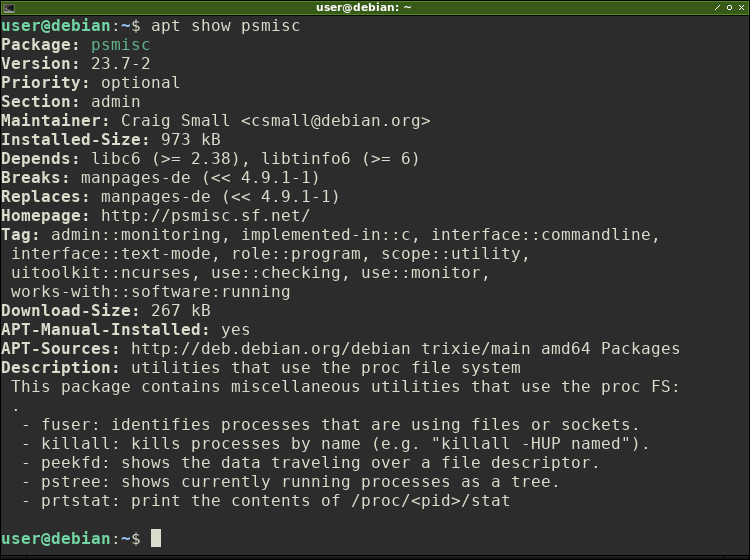Click the tag 'implemented-in::c'

click(326, 235)
